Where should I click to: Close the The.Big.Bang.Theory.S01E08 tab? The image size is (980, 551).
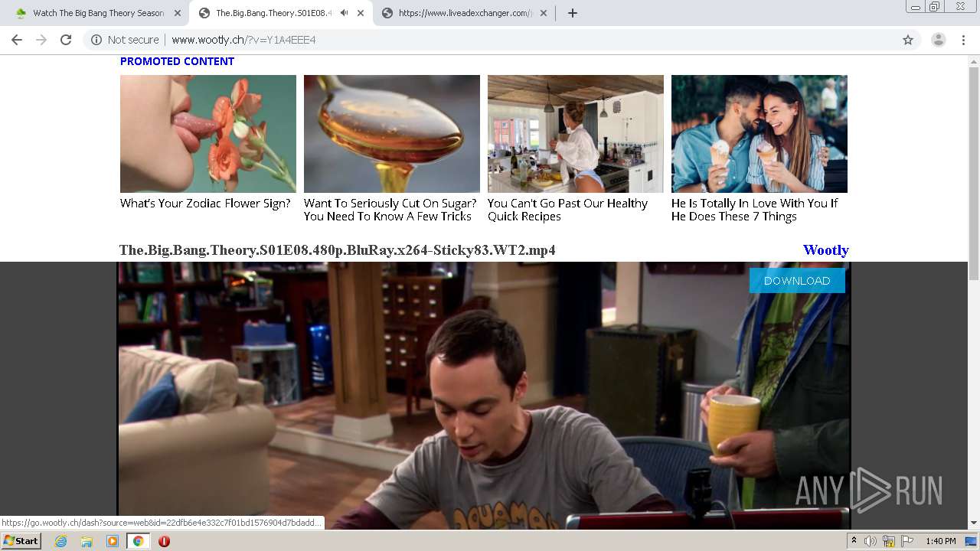[x=361, y=13]
